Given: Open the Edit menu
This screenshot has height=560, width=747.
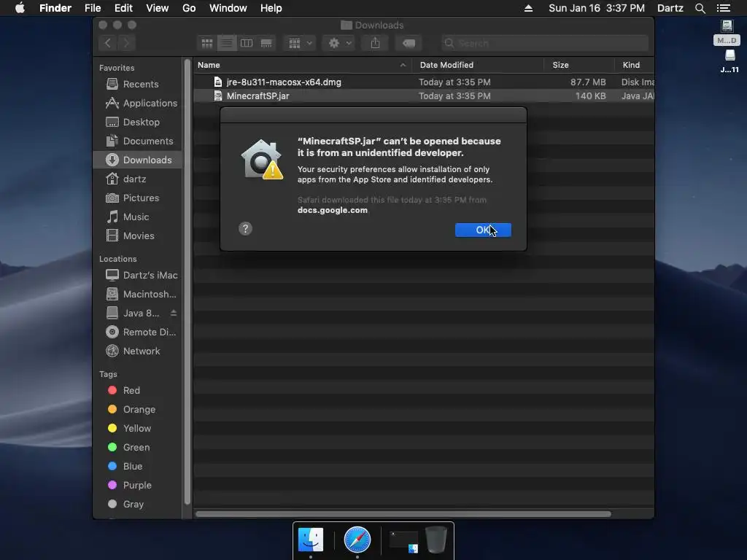Looking at the screenshot, I should point(123,8).
